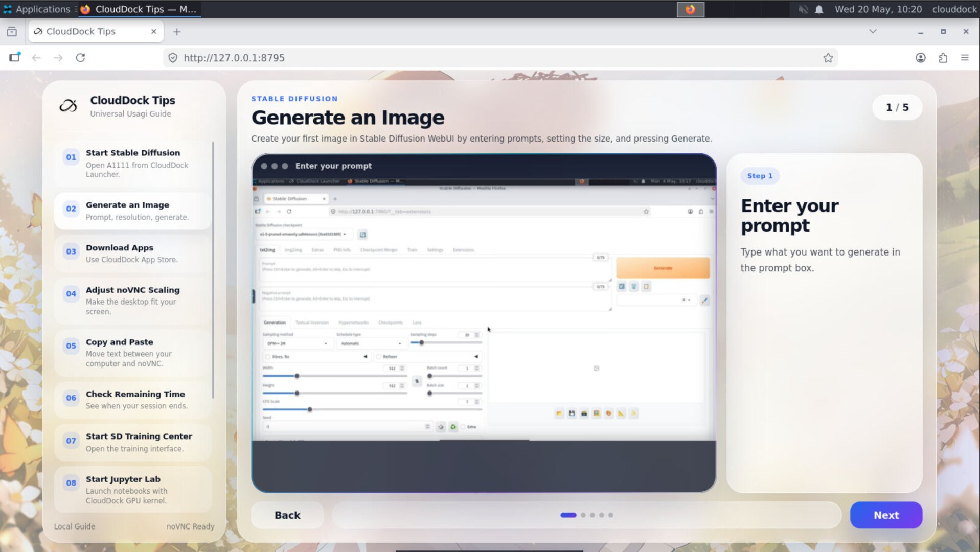
Task: Open guide 07 Start SD Training Center
Action: tap(132, 442)
